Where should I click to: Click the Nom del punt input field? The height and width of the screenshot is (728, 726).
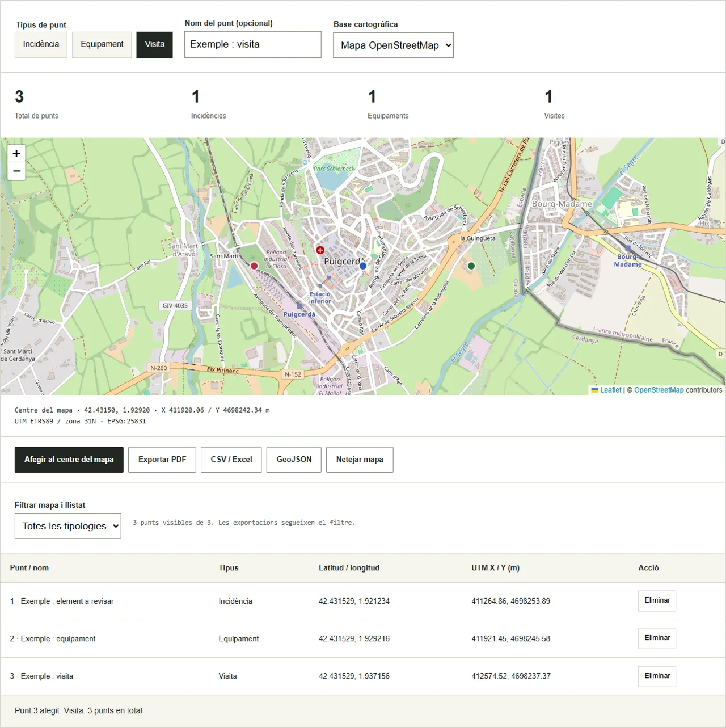253,44
